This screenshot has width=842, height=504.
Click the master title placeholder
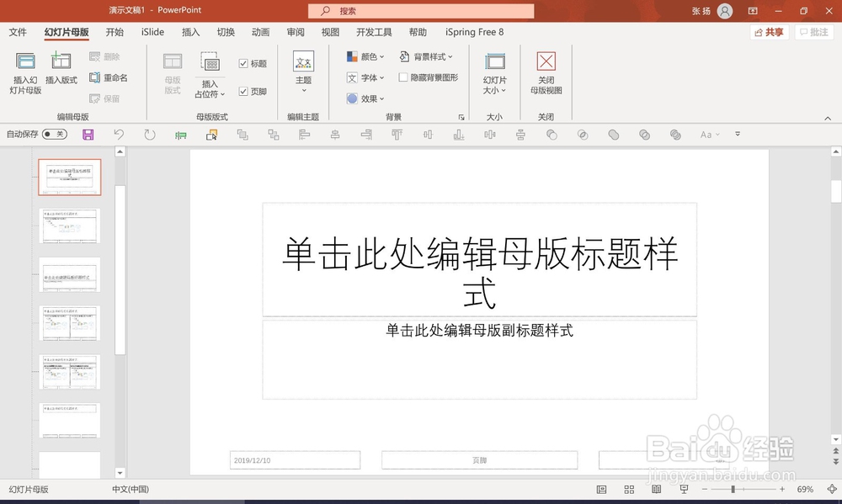[x=480, y=259]
